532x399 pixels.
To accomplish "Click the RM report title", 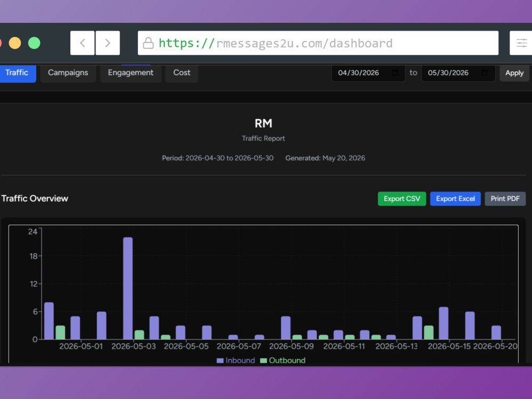I will 263,123.
